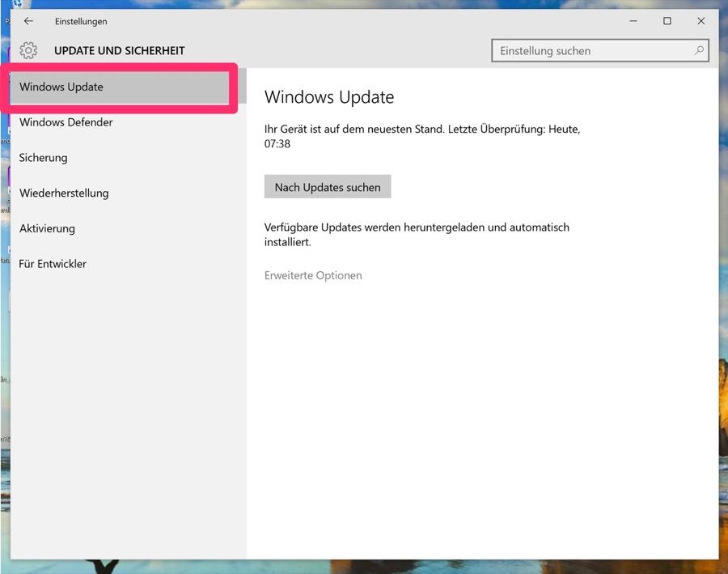Switch to the Sicherung section

(x=44, y=158)
